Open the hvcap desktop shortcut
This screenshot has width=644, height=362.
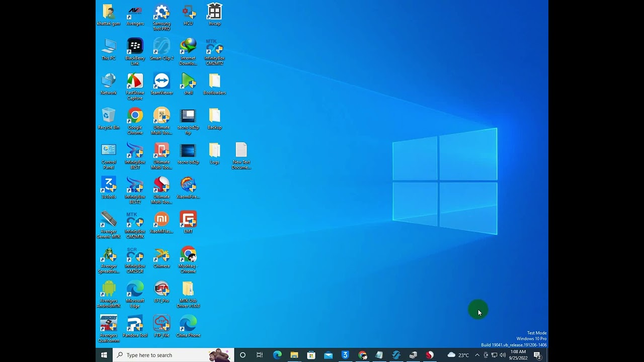pos(214,15)
